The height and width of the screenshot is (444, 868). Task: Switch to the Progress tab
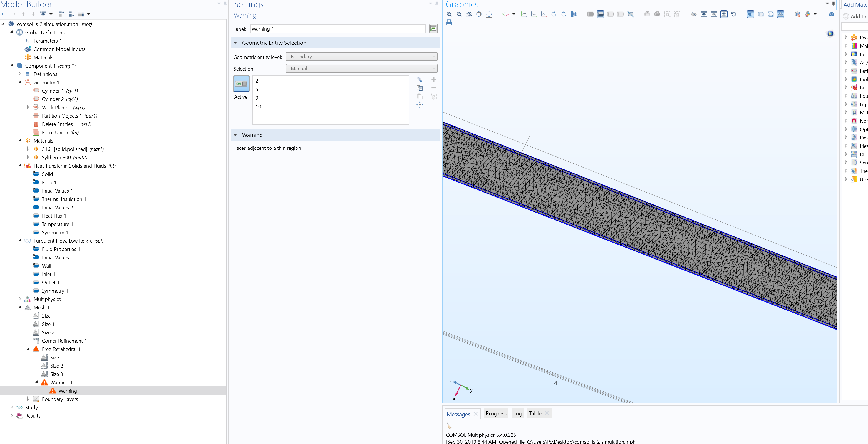496,413
